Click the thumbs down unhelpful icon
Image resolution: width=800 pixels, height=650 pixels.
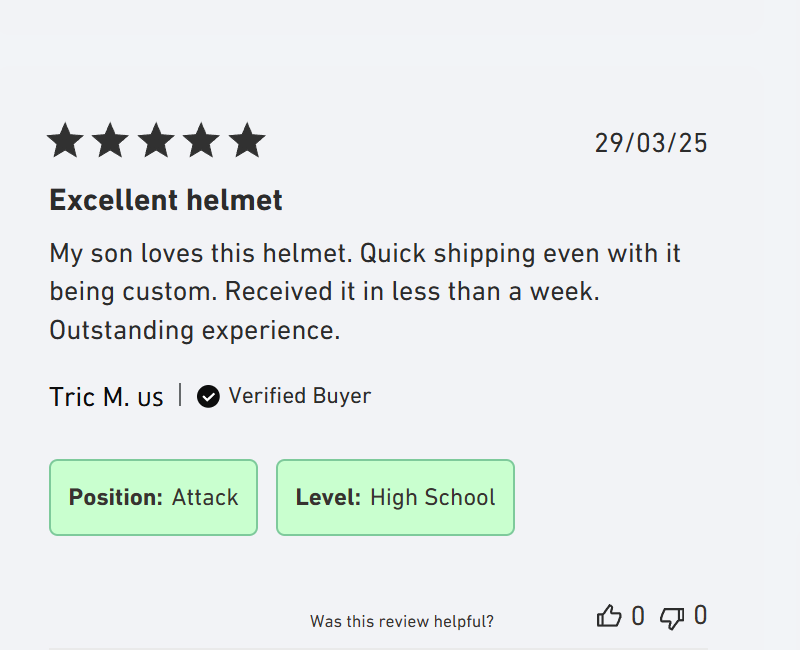672,617
